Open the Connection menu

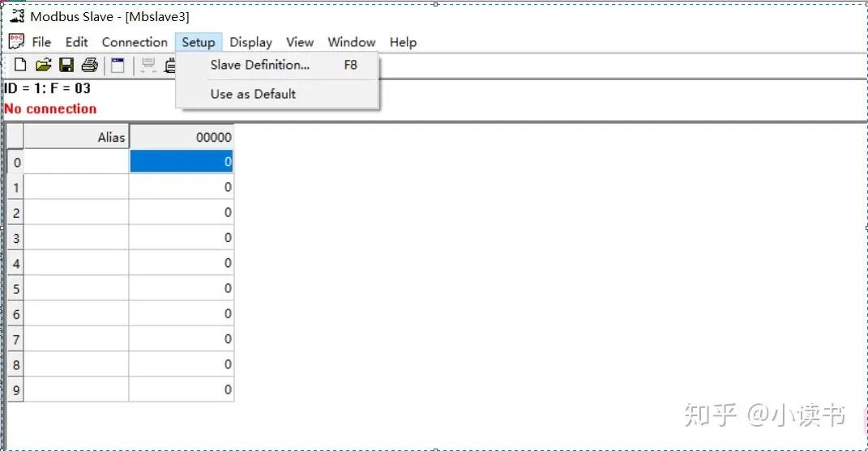pos(135,42)
